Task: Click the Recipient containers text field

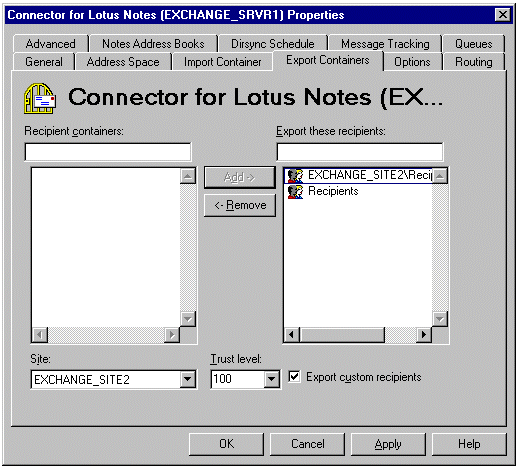Action: coord(108,152)
